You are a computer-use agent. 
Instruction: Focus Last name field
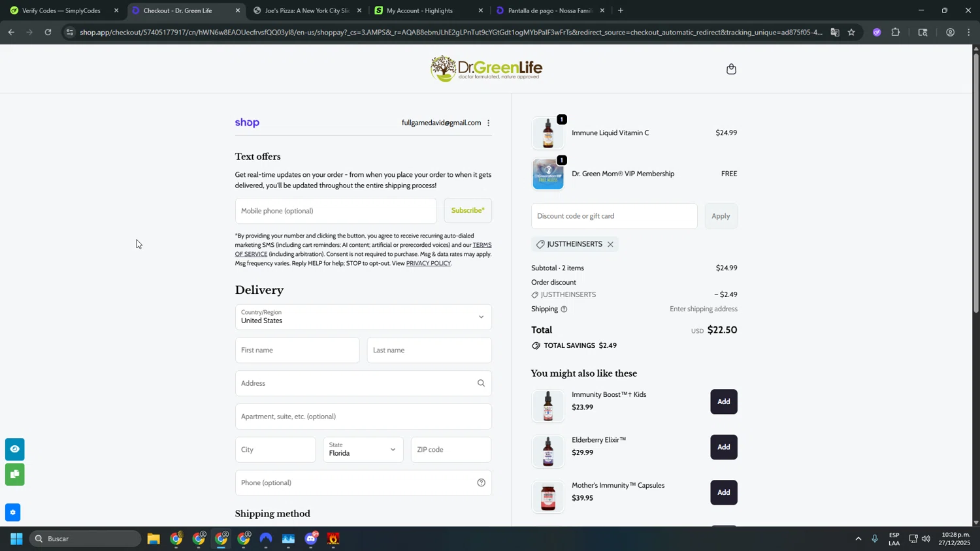(x=429, y=350)
